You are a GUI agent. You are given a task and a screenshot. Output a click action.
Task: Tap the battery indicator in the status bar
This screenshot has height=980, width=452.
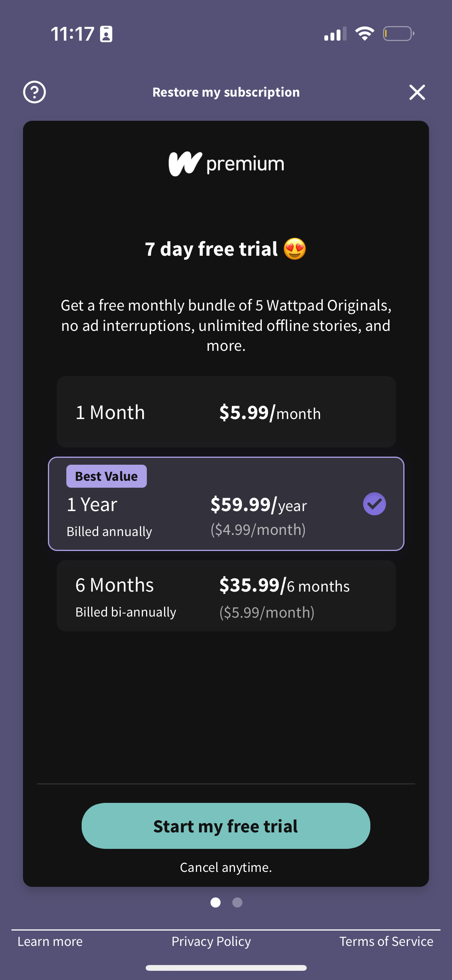pos(397,34)
